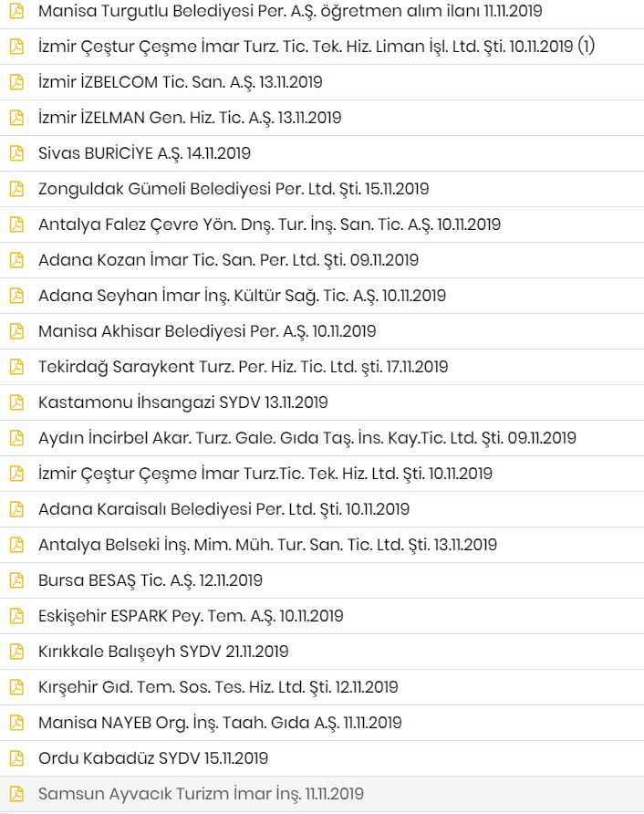Open Adana Karaisalı Belediyesi Per. Ltd. Şti. link
This screenshot has width=644, height=814.
pyautogui.click(x=223, y=509)
